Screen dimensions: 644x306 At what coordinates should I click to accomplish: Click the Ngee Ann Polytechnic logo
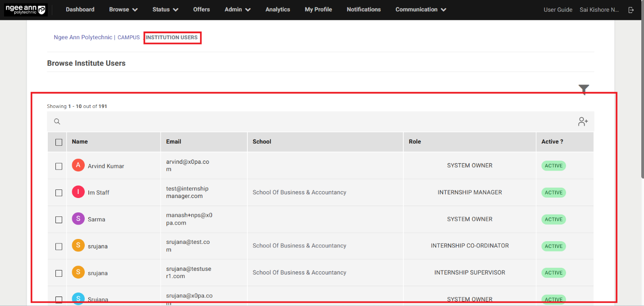[25, 9]
